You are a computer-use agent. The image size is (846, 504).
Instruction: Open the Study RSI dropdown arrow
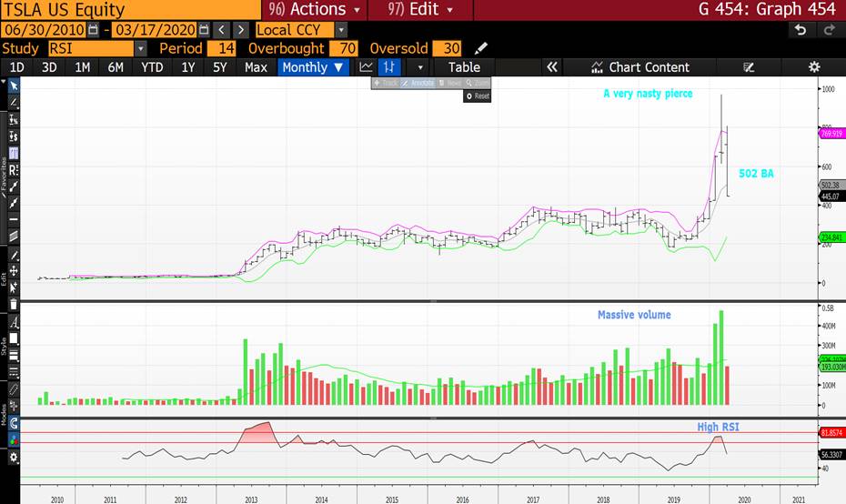[140, 48]
